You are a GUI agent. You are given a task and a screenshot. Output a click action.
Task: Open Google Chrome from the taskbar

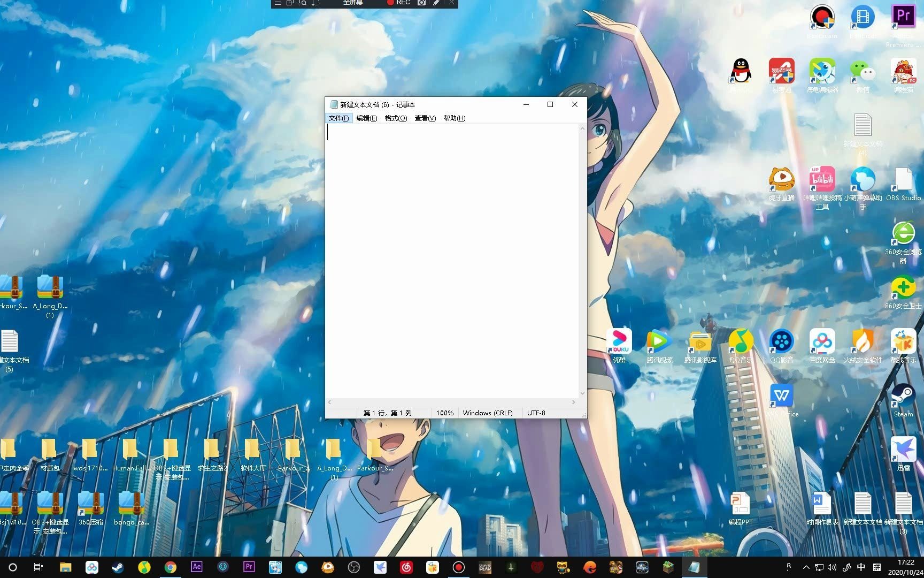[x=171, y=567]
